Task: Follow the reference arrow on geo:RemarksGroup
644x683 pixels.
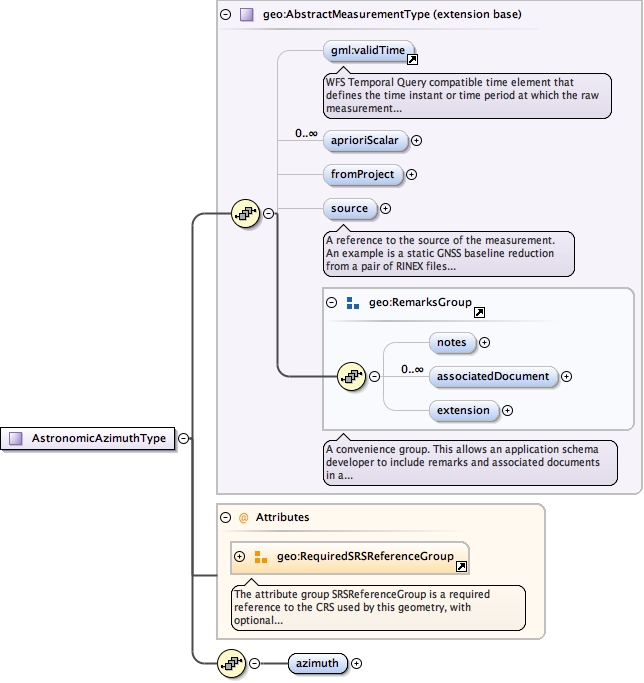Action: click(x=479, y=312)
